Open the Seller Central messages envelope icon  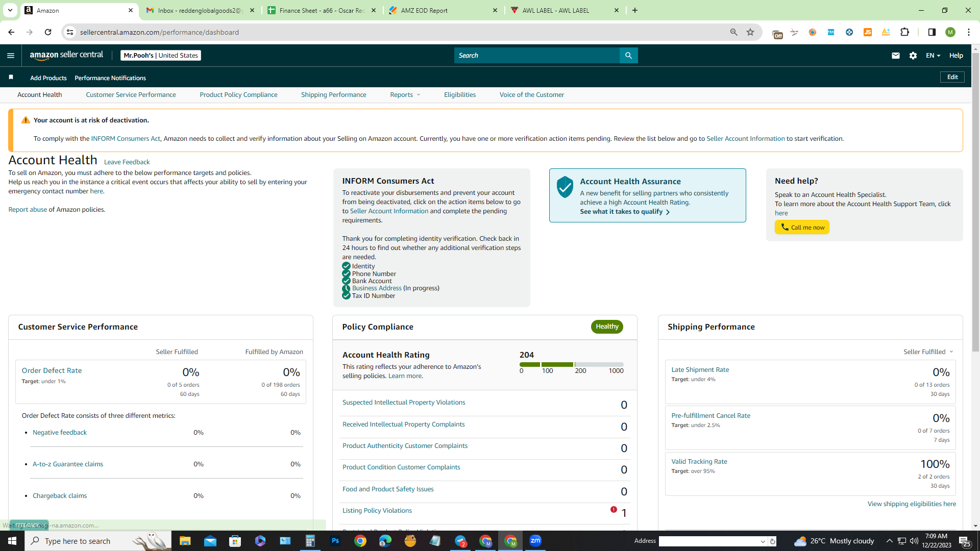tap(896, 56)
